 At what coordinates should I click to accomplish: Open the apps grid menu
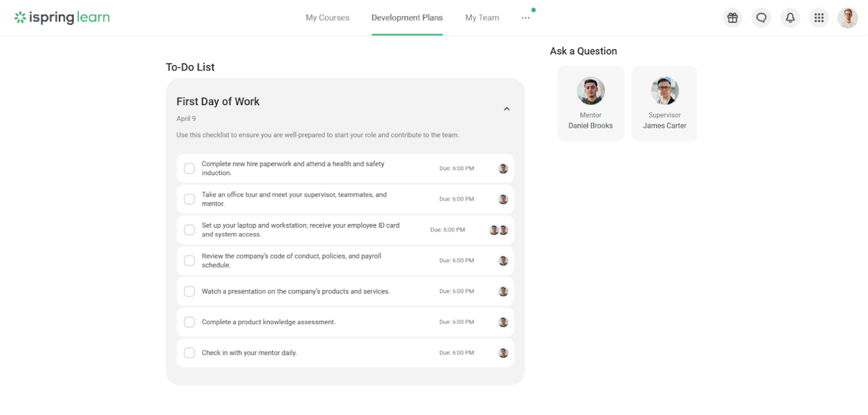819,18
